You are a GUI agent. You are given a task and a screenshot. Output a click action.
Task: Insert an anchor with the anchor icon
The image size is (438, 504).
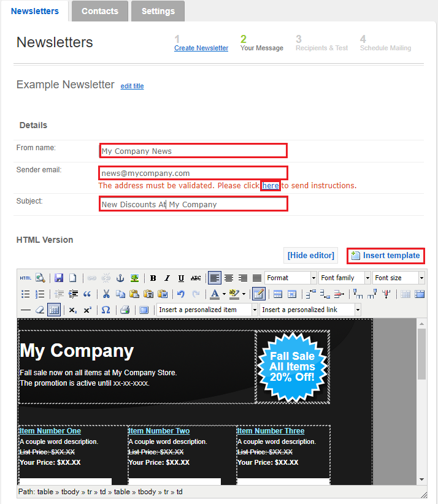point(120,278)
